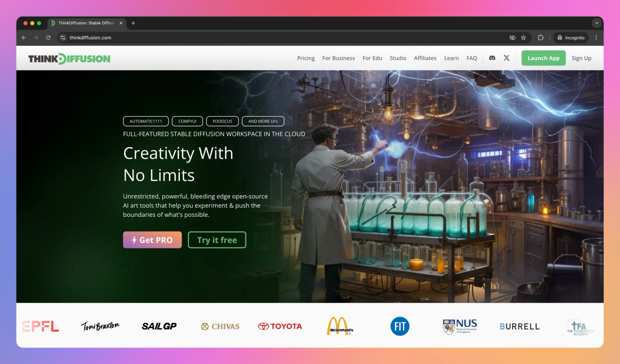The width and height of the screenshot is (620, 364).
Task: Open the For Business page
Action: point(338,58)
